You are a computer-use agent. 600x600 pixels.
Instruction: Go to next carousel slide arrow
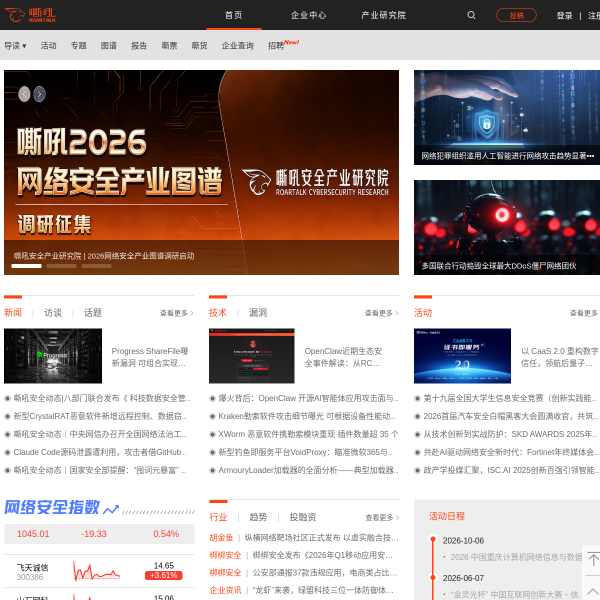[39, 94]
